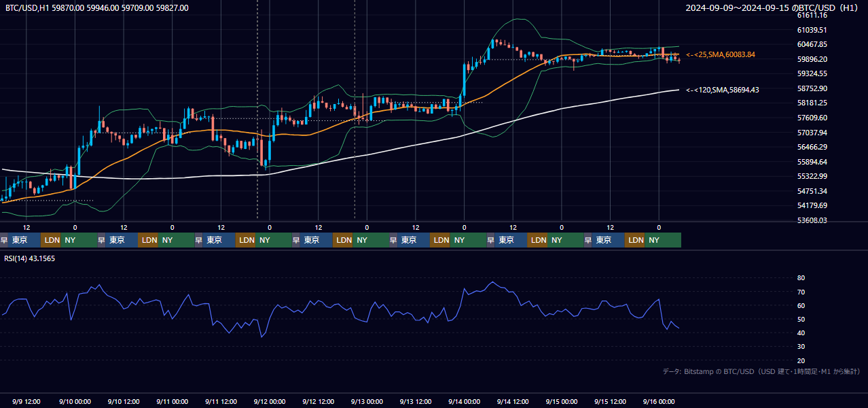Click the 9/12 00:00 date label

point(270,401)
